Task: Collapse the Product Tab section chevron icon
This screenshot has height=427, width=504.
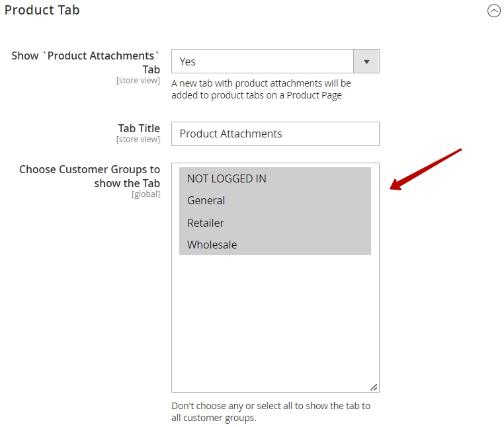Action: point(493,11)
